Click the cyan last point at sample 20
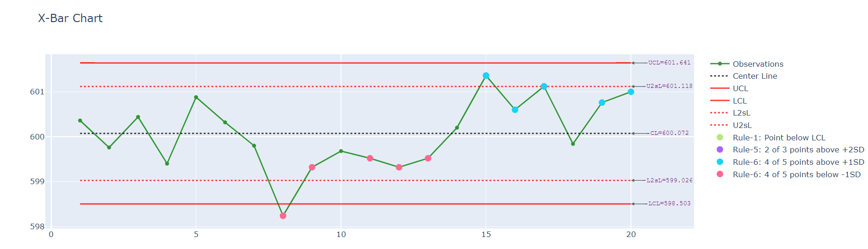Viewport: 868px width, 249px height. pyautogui.click(x=631, y=92)
